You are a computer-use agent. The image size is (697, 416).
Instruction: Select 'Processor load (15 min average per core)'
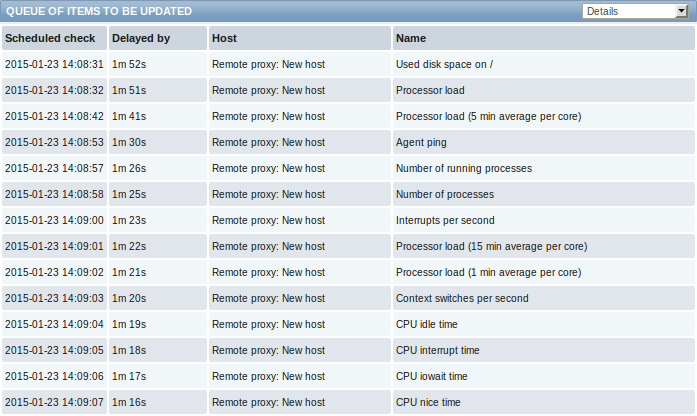492,246
